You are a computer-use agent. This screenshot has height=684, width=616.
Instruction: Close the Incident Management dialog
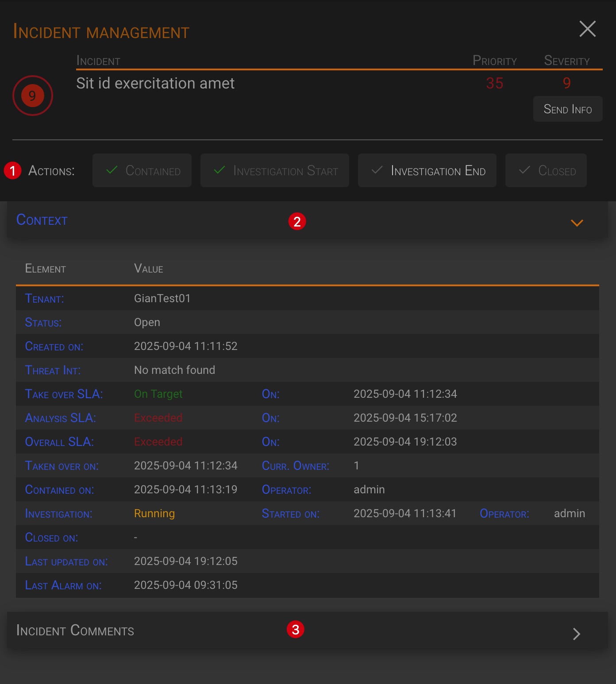[587, 29]
